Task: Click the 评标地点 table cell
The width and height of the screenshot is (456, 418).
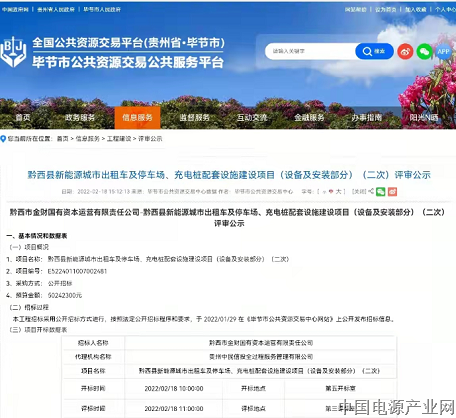Action: coord(253,408)
